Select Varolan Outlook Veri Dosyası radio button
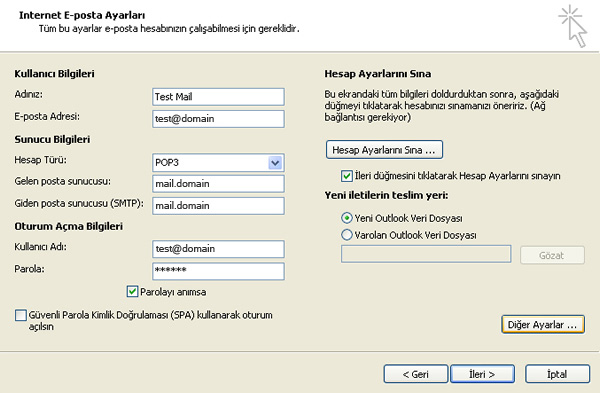 [x=346, y=235]
